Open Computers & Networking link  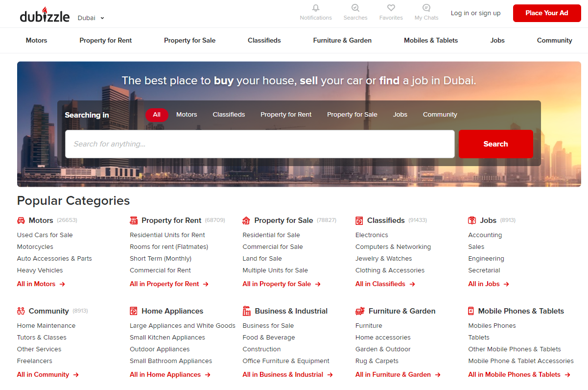(393, 247)
